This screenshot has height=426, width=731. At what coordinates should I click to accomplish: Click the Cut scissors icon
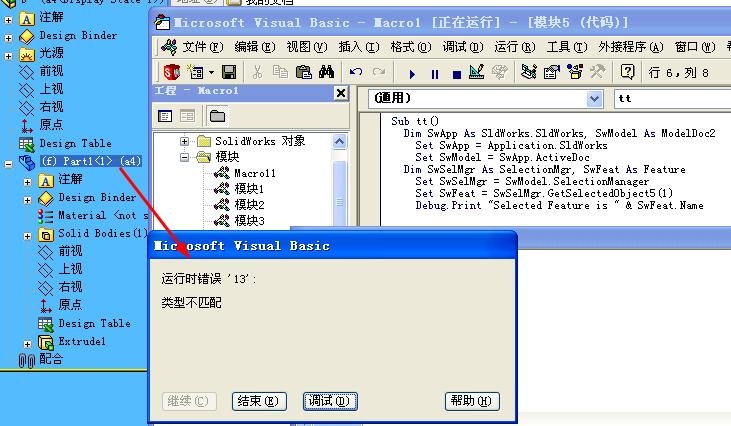[x=257, y=72]
